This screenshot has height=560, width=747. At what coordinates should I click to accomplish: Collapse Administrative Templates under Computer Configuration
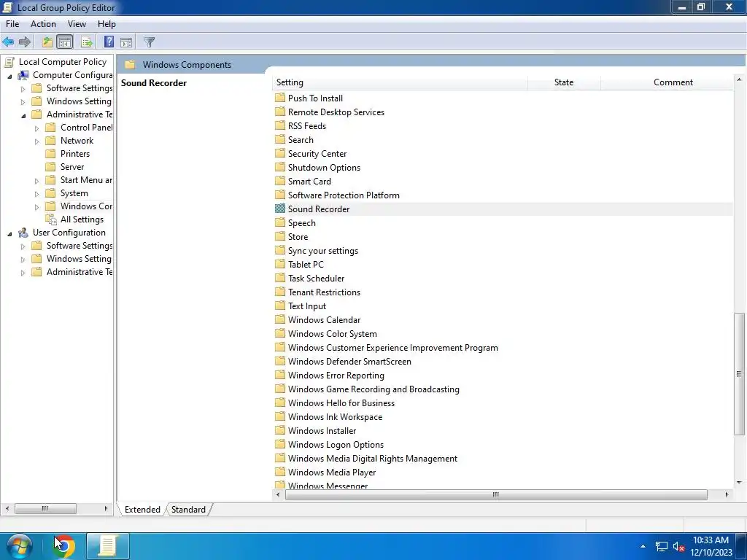(x=23, y=115)
